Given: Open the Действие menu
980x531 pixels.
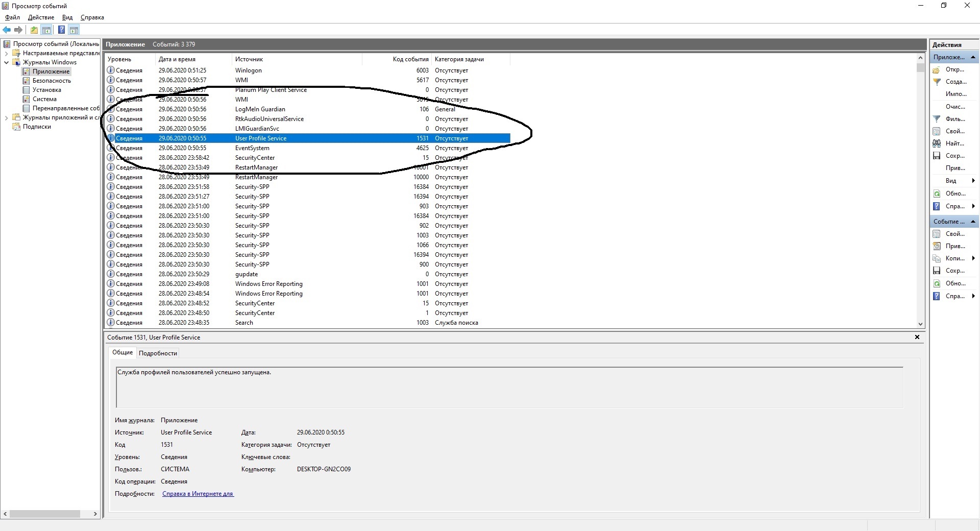Looking at the screenshot, I should click(x=41, y=17).
